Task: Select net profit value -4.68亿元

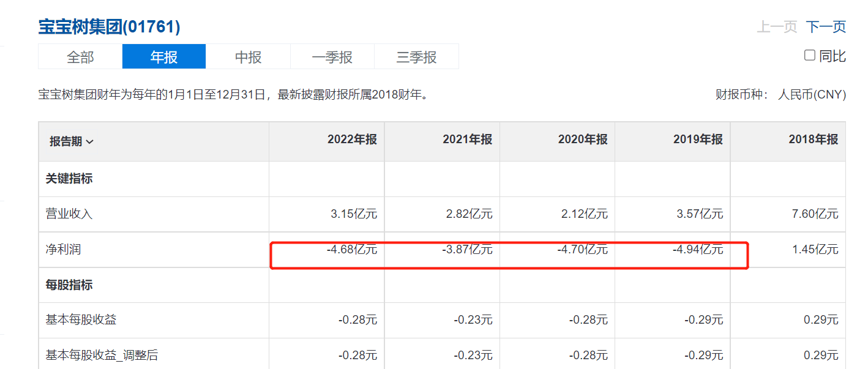Action: [x=352, y=250]
